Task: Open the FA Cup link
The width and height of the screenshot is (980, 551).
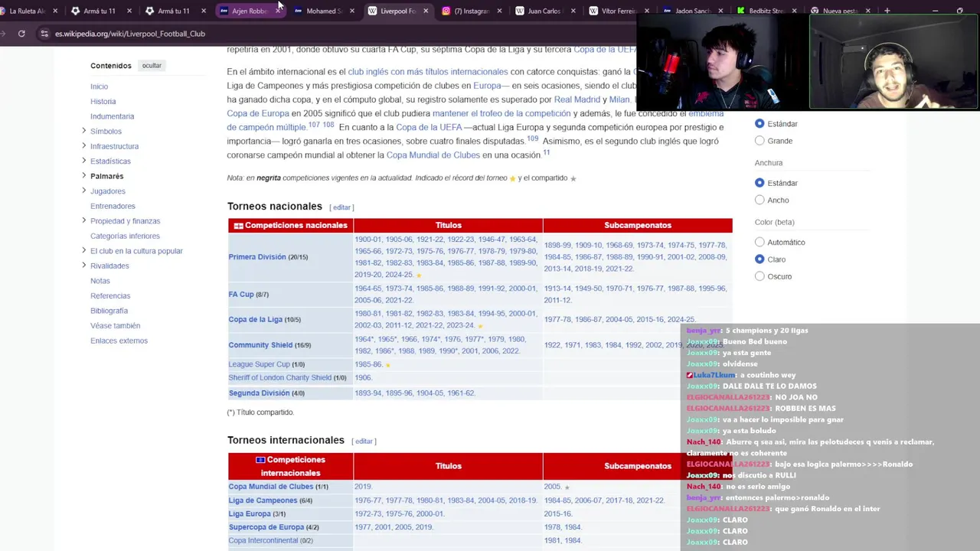Action: pos(241,294)
